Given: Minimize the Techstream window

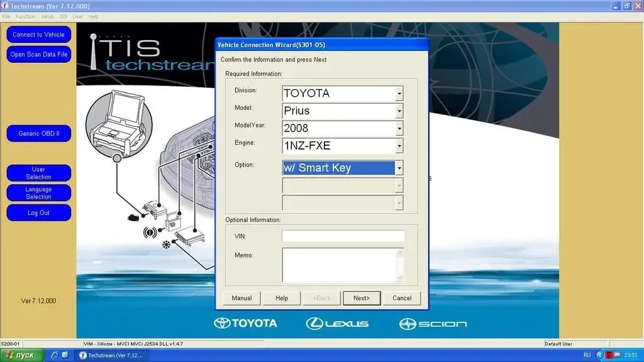Looking at the screenshot, I should 615,6.
